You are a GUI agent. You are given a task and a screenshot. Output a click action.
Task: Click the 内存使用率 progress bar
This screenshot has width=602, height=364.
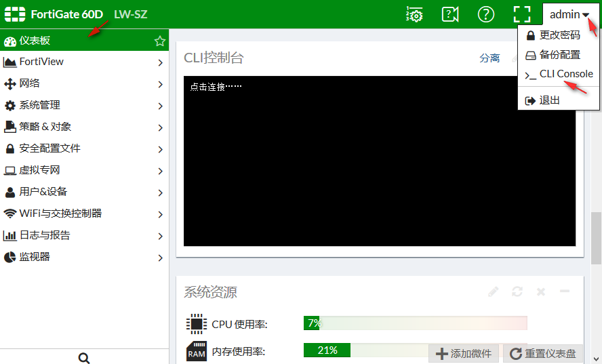point(416,350)
